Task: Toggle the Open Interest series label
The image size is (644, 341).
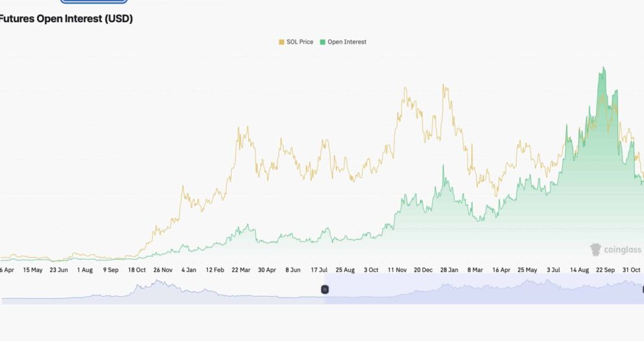Action: point(346,42)
